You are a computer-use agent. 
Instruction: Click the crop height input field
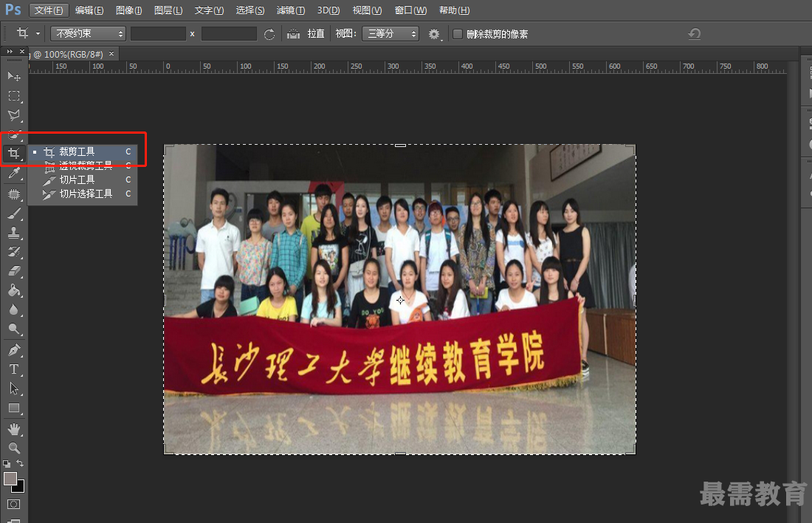click(229, 34)
